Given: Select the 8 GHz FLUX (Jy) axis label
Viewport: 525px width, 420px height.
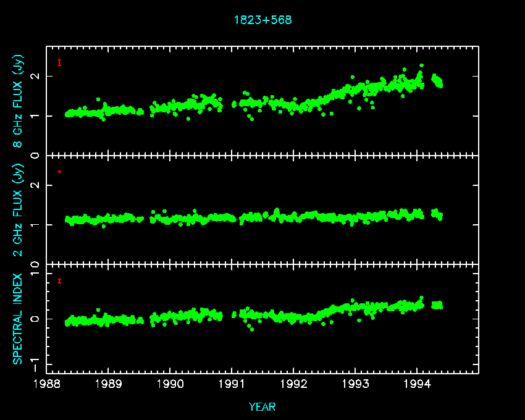Looking at the screenshot, I should [x=19, y=102].
